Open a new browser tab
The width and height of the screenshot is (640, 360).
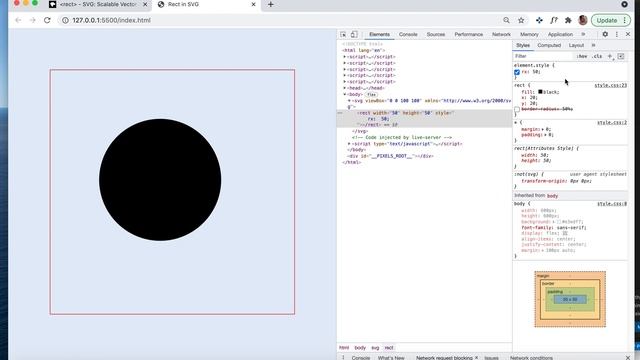click(271, 4)
